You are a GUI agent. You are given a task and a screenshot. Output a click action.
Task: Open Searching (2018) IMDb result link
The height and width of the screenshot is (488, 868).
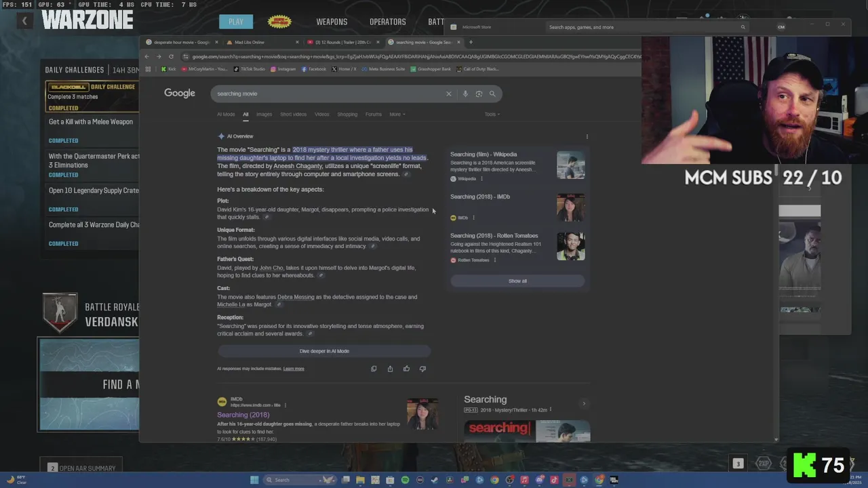click(x=243, y=415)
